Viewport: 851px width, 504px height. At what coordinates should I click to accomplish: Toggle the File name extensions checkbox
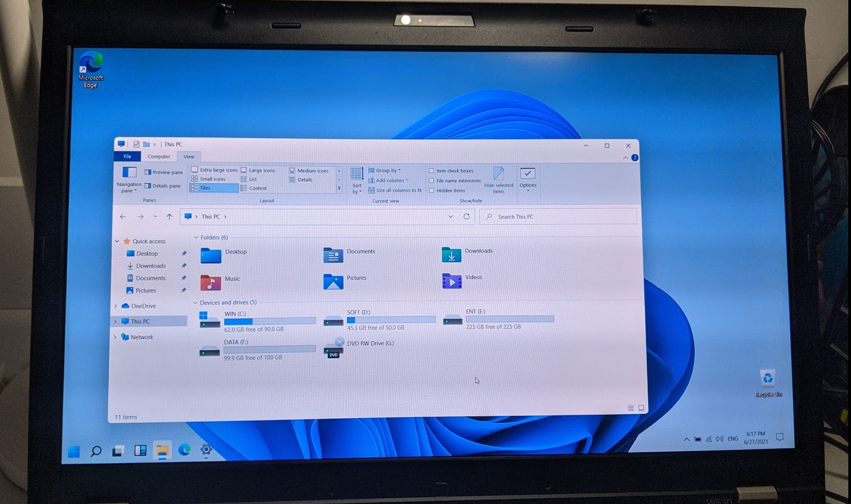point(431,180)
